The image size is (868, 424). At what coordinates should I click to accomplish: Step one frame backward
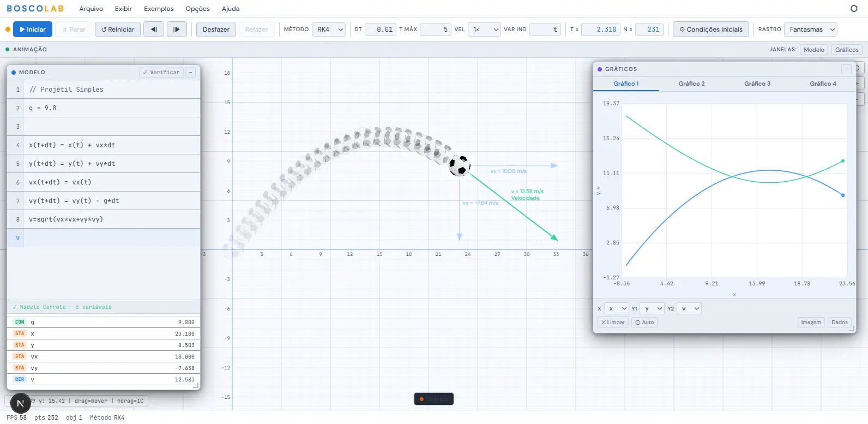click(154, 29)
